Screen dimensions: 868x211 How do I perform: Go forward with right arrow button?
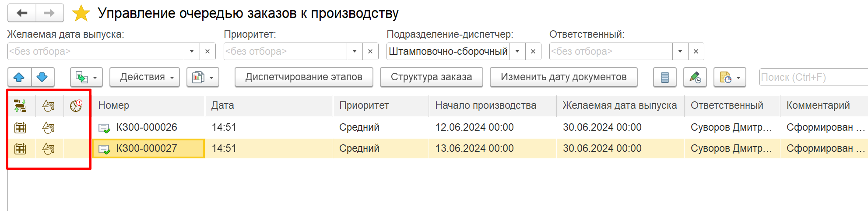(49, 13)
